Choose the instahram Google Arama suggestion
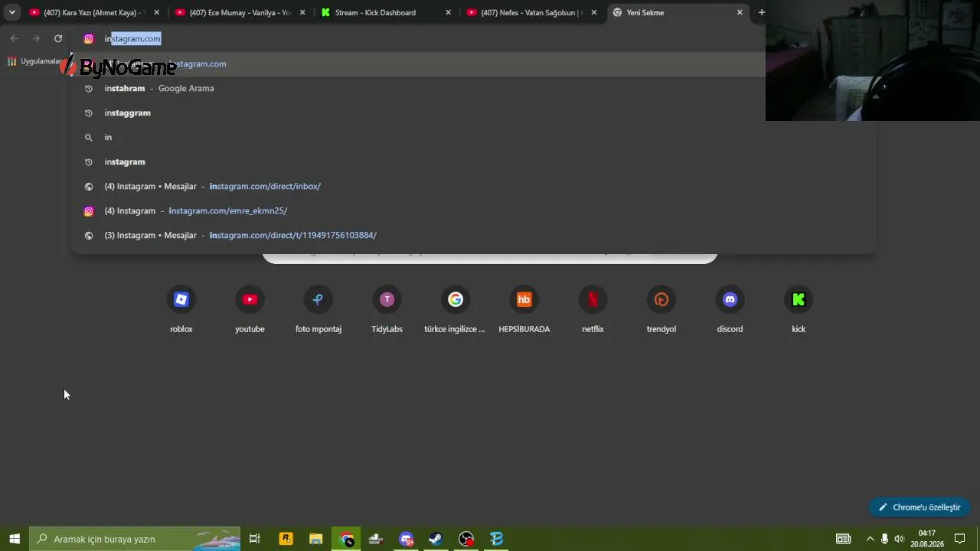This screenshot has height=551, width=980. [473, 88]
